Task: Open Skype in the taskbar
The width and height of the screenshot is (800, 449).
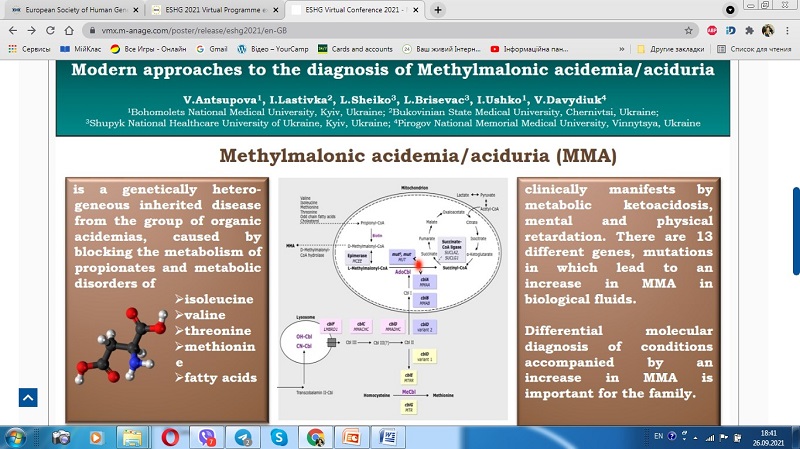Action: (279, 437)
